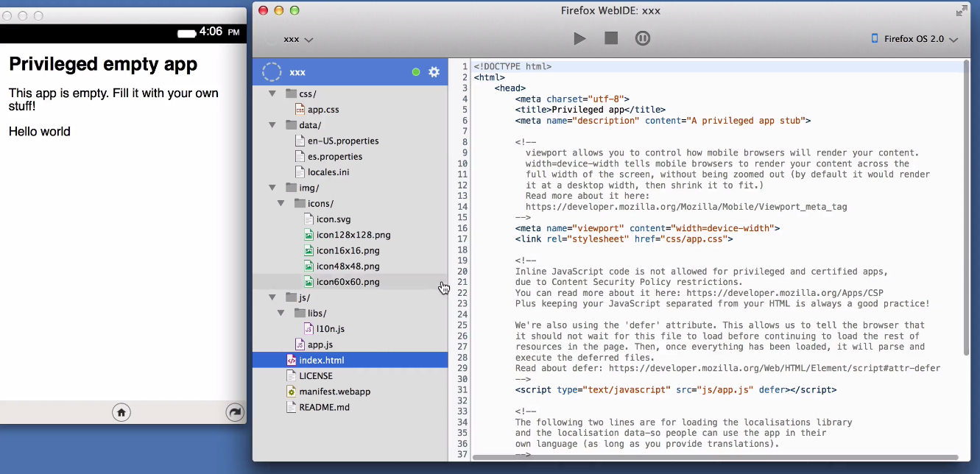Collapse the img/ folder triangle
Image resolution: width=980 pixels, height=474 pixels.
tap(272, 188)
